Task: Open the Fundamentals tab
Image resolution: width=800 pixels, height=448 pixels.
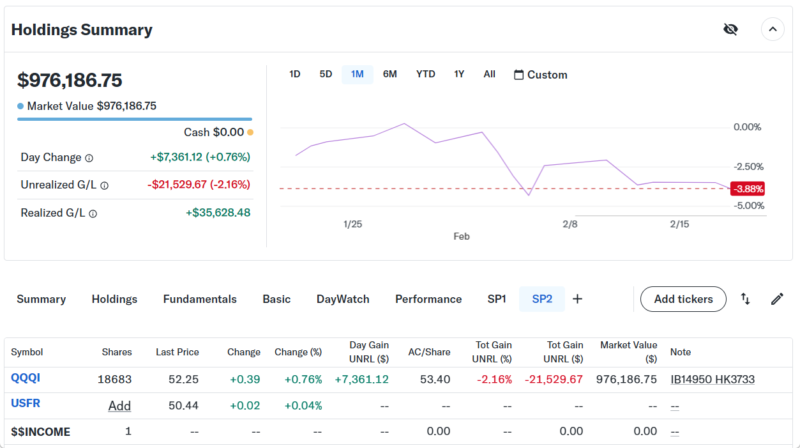Action: click(x=200, y=299)
